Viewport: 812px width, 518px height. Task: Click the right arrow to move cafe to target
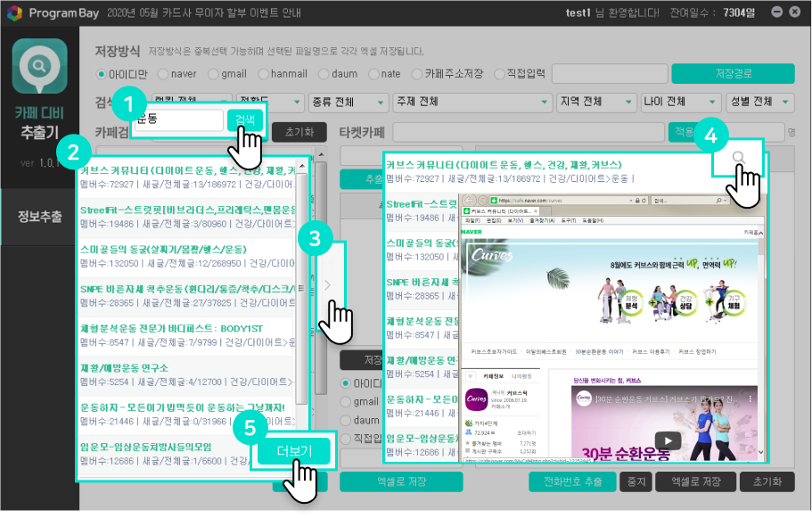[327, 285]
